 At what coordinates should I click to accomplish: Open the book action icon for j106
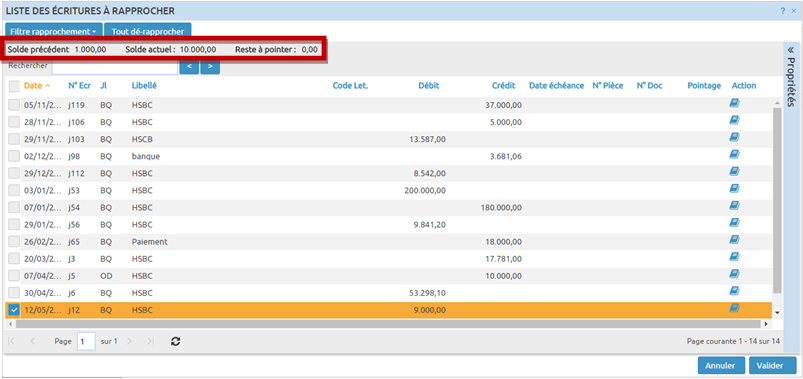734,121
